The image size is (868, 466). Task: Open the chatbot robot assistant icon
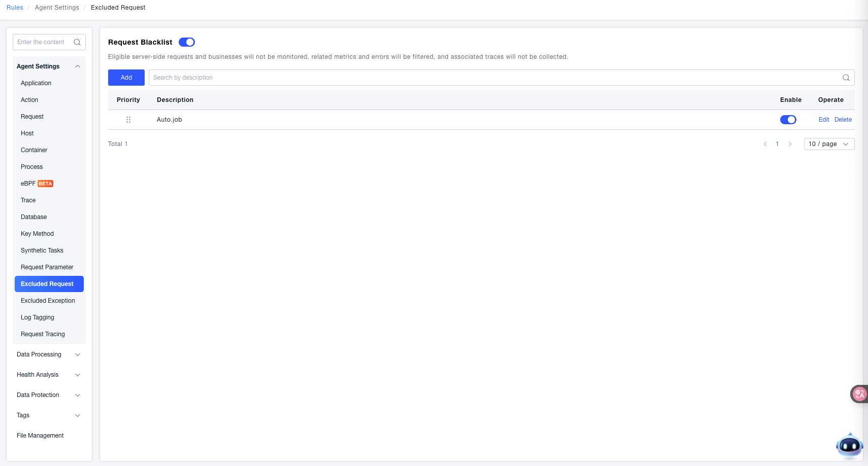849,446
